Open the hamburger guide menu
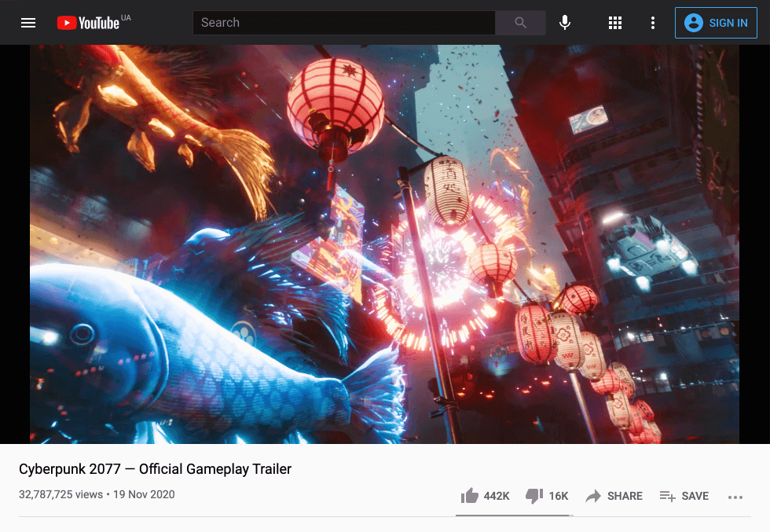This screenshot has height=532, width=770. 28,23
